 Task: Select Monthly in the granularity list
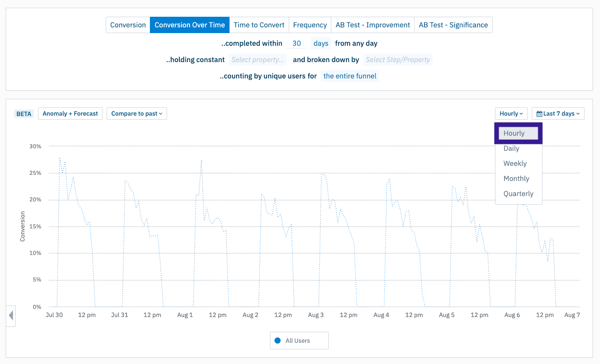point(516,178)
